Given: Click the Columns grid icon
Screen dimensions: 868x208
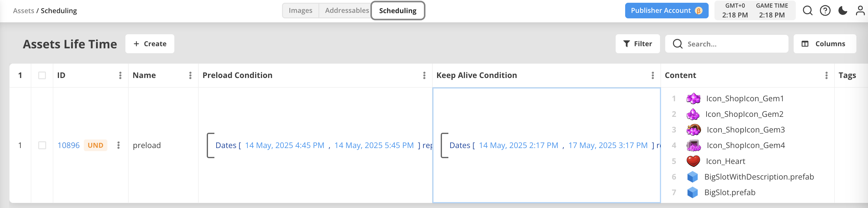Looking at the screenshot, I should point(805,44).
